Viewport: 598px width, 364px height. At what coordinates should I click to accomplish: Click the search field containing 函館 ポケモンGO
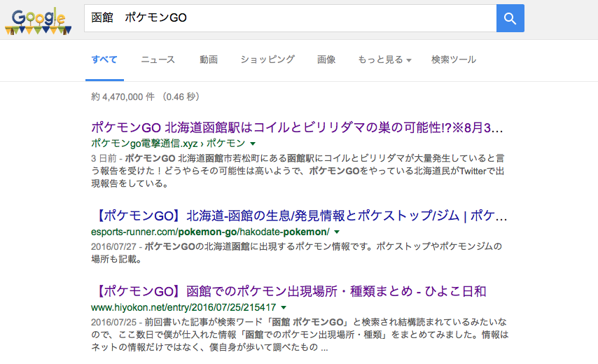point(290,18)
